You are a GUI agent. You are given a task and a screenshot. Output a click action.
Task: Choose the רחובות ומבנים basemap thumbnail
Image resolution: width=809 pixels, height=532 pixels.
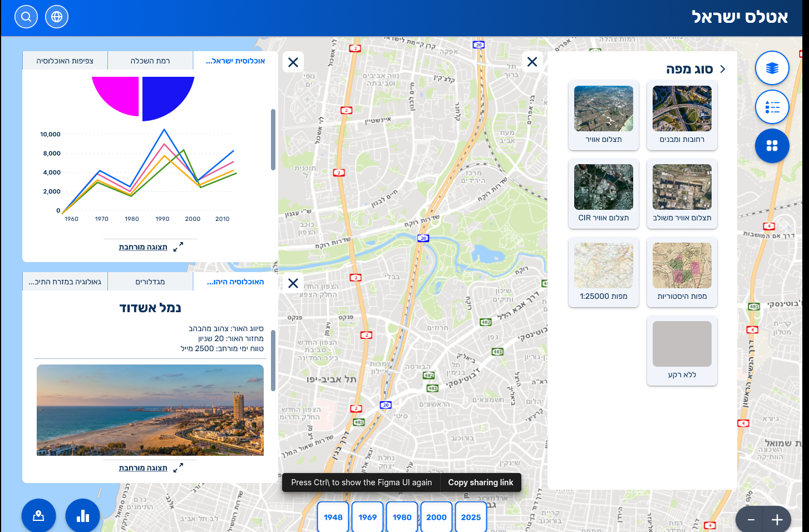[x=682, y=115]
